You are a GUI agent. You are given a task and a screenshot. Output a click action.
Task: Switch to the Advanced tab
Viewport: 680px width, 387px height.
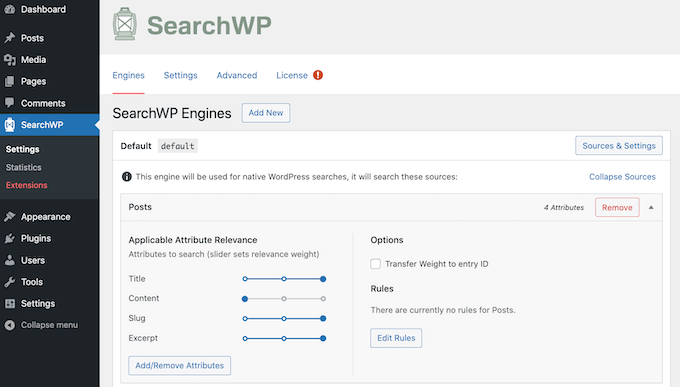tap(237, 75)
